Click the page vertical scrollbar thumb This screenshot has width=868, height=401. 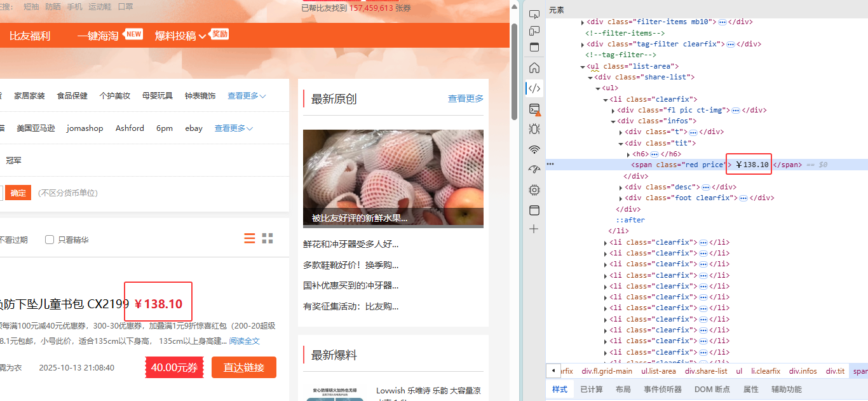point(515,71)
